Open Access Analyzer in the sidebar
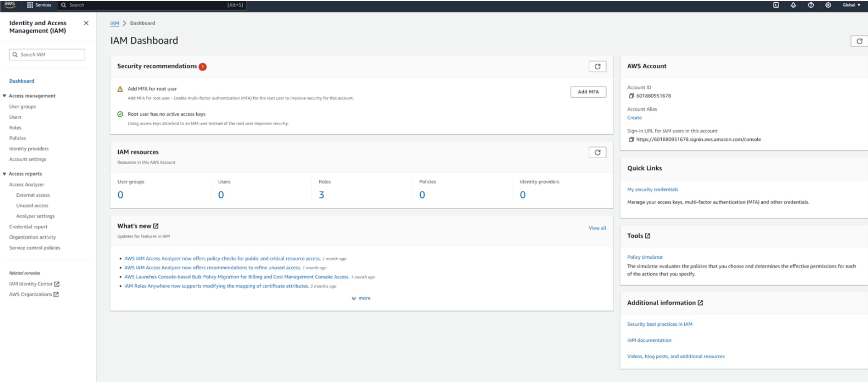 point(27,185)
